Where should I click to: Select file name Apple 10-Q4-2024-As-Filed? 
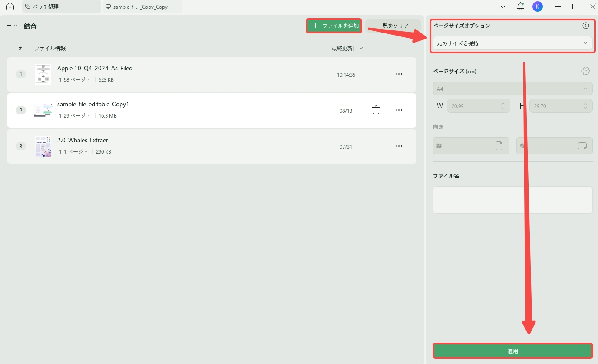pyautogui.click(x=95, y=68)
